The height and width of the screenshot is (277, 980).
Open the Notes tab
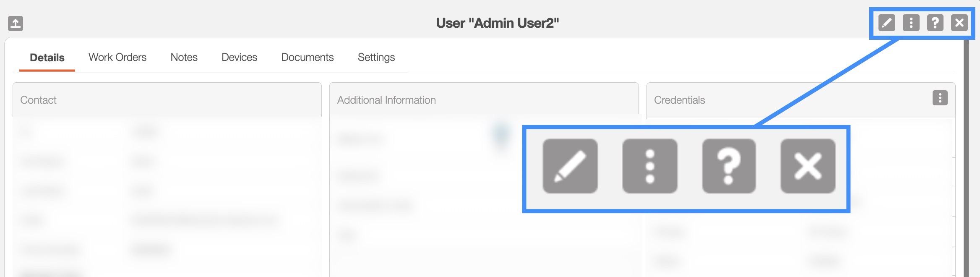184,57
